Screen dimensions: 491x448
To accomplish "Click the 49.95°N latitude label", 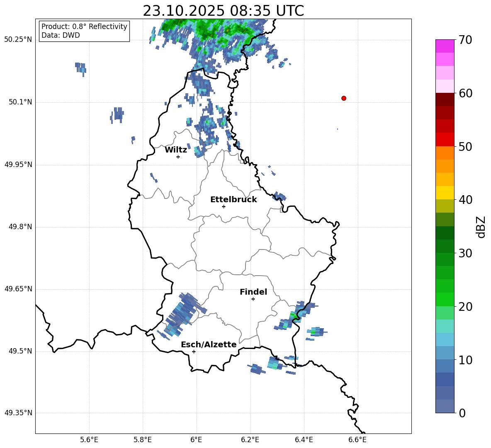I will point(18,165).
